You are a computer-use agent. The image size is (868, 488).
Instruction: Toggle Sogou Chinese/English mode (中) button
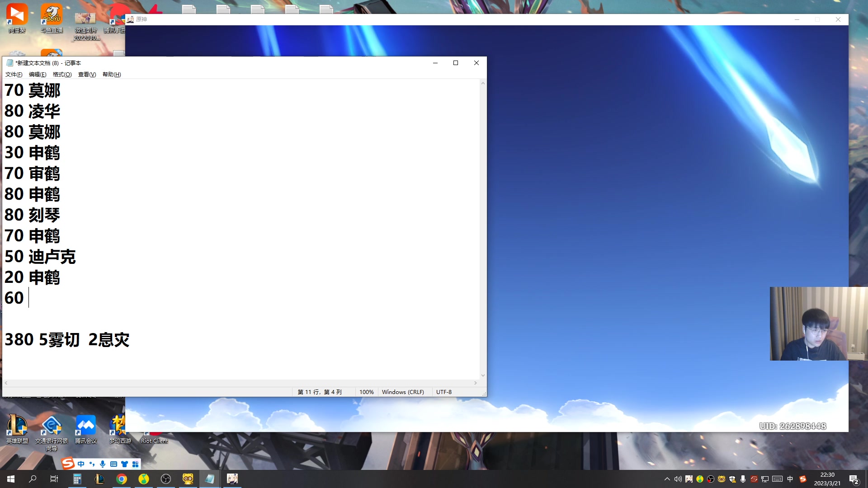tap(81, 464)
